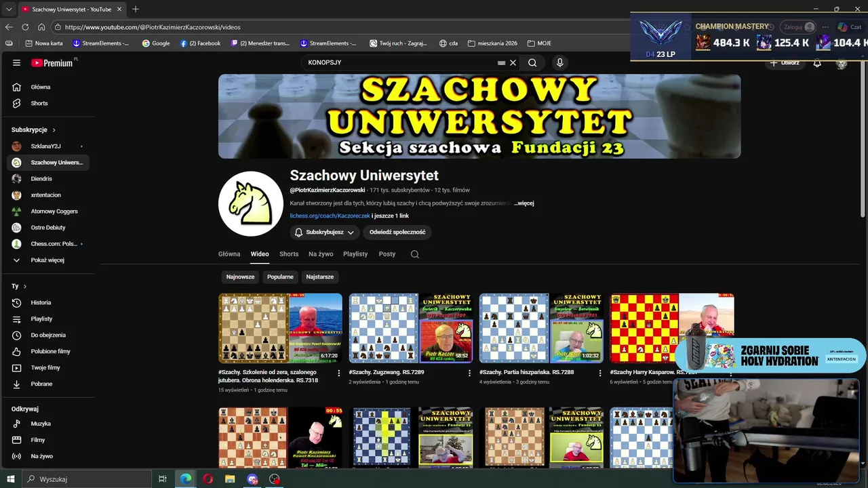Viewport: 868px width, 488px height.
Task: Open the mieszkania 2026 bookmark folder
Action: pyautogui.click(x=492, y=43)
